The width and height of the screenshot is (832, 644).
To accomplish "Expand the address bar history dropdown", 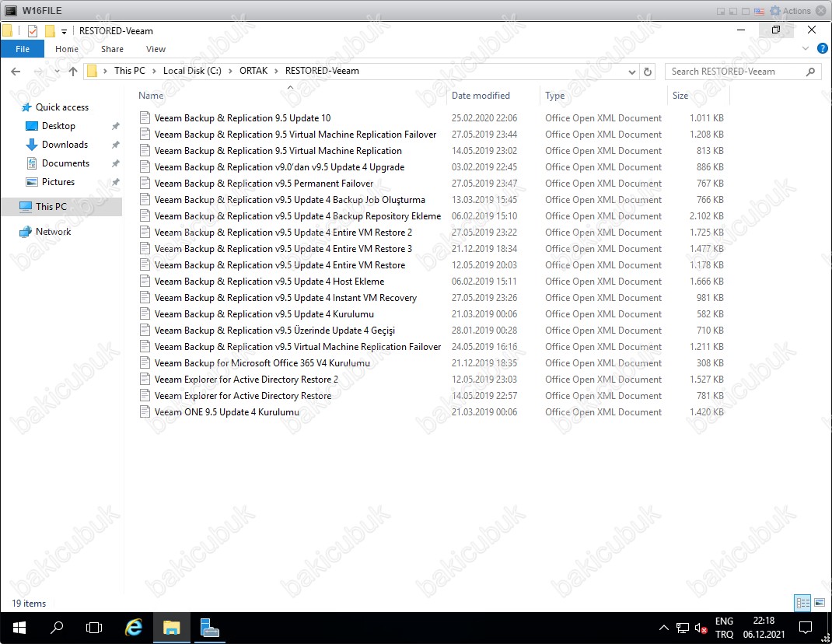I will coord(631,72).
